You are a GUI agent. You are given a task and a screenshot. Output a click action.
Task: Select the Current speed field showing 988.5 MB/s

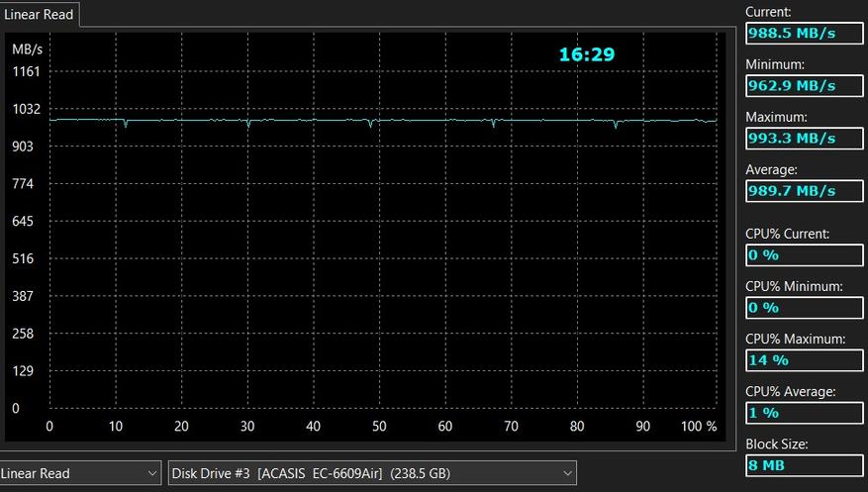pos(805,34)
